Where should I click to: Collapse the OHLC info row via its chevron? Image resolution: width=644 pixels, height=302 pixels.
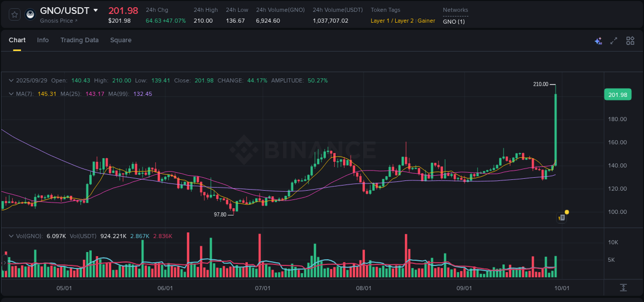point(10,80)
